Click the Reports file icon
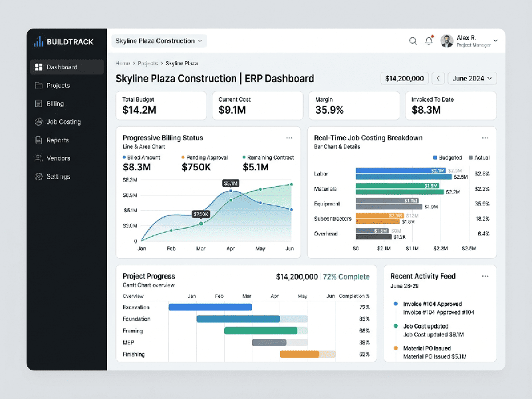532x399 pixels. coord(39,140)
